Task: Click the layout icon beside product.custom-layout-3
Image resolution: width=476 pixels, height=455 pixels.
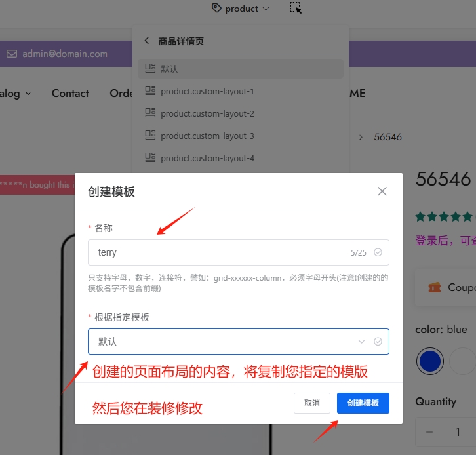Action: [150, 136]
